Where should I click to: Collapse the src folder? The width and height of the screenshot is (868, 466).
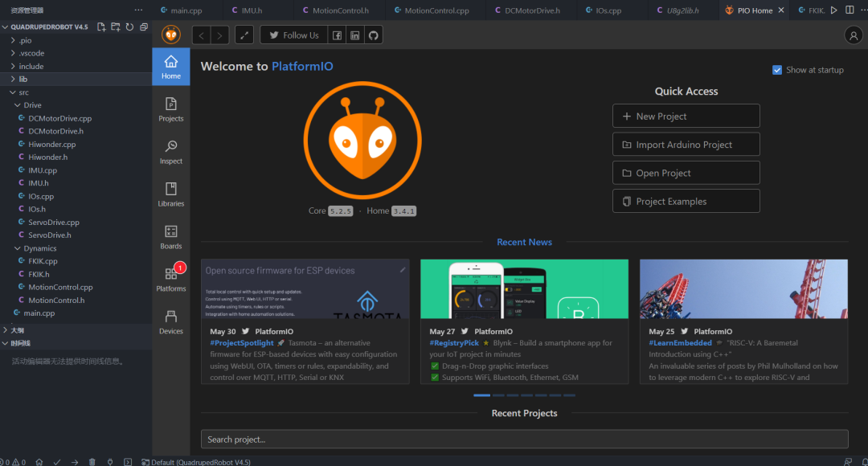click(x=76, y=92)
